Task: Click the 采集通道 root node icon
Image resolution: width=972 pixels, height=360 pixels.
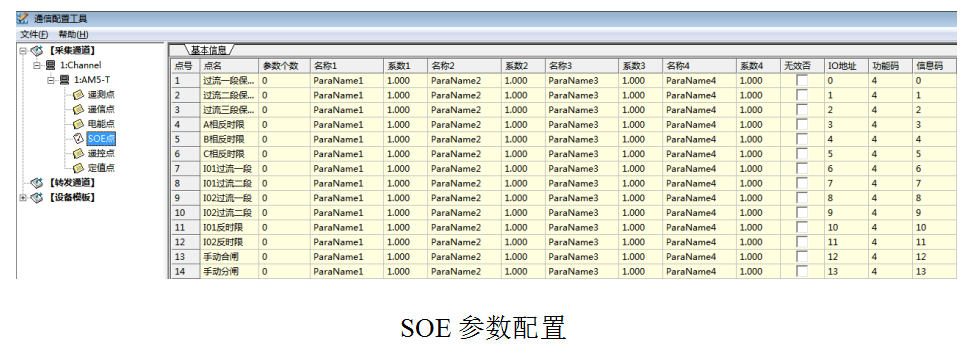Action: (37, 51)
